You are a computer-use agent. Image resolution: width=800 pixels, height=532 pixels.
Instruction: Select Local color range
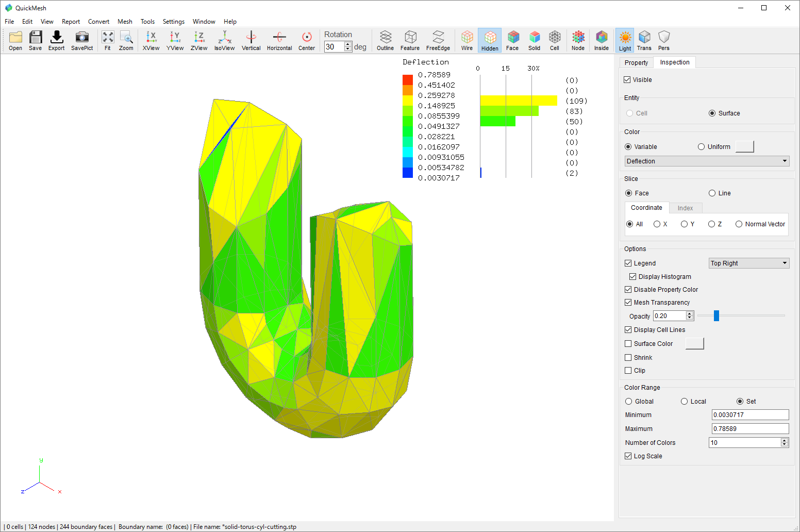[x=684, y=402]
